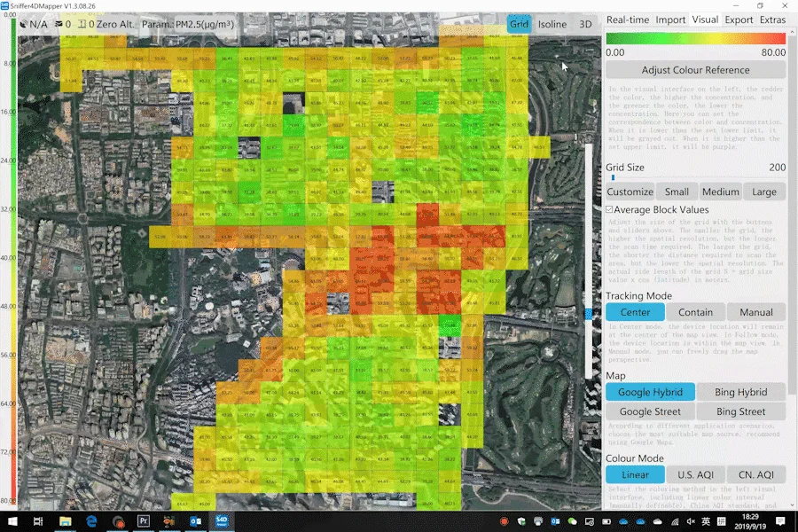Open the Real-time tab
The width and height of the screenshot is (798, 532).
pyautogui.click(x=628, y=20)
